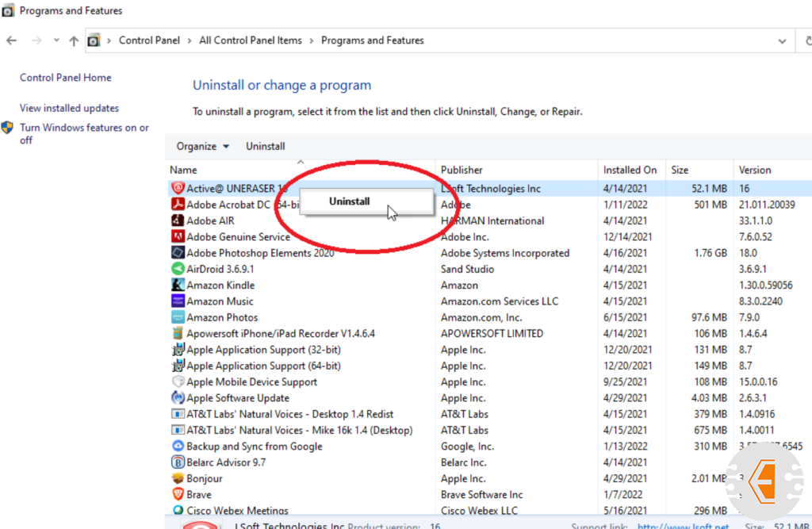
Task: Choose Uninstall from the context menu
Action: [350, 201]
